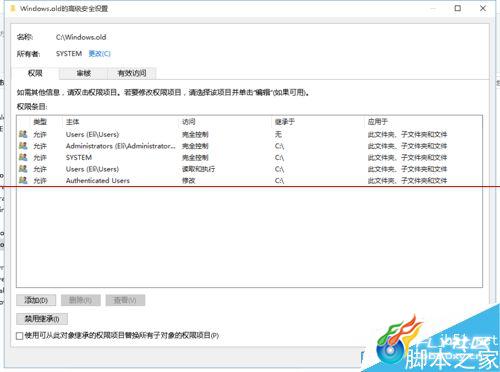Viewport: 500px width, 372px height.
Task: Click the 添加(D) Add button
Action: click(36, 300)
